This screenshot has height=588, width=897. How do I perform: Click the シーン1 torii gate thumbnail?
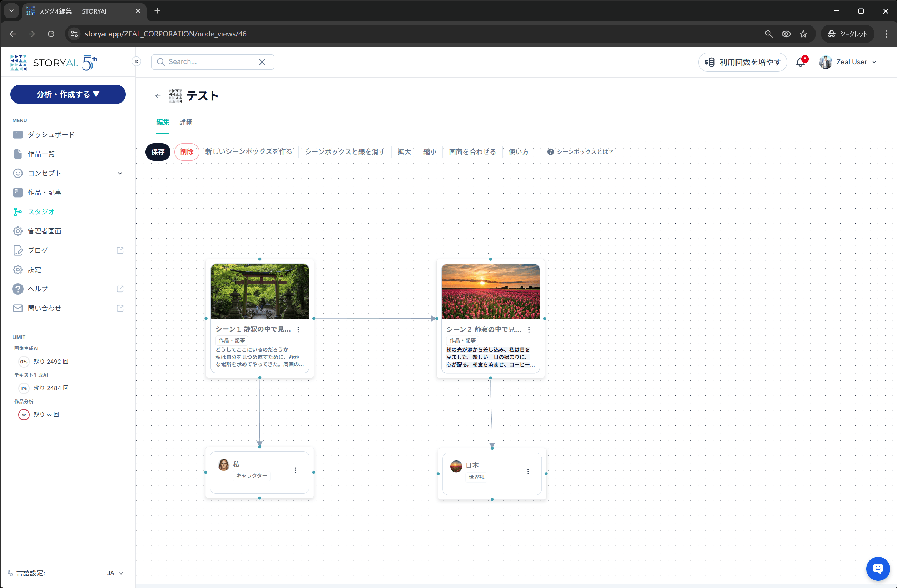point(260,291)
